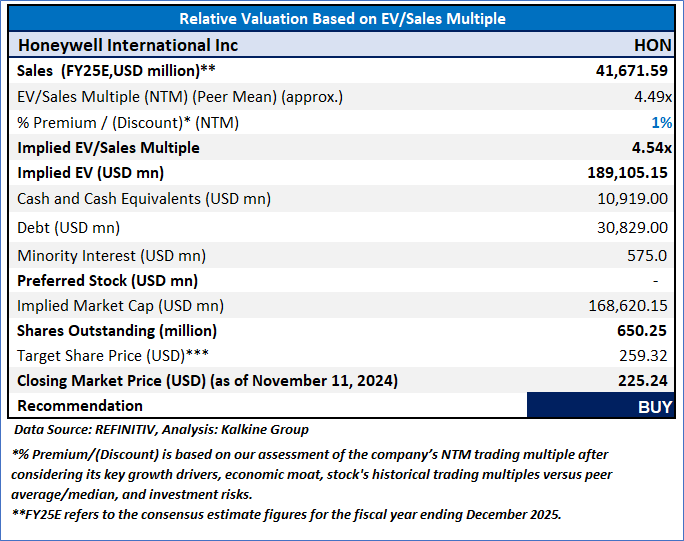
Task: Select the 'Preferred Stock (USD mn)' label
Action: pyautogui.click(x=107, y=281)
